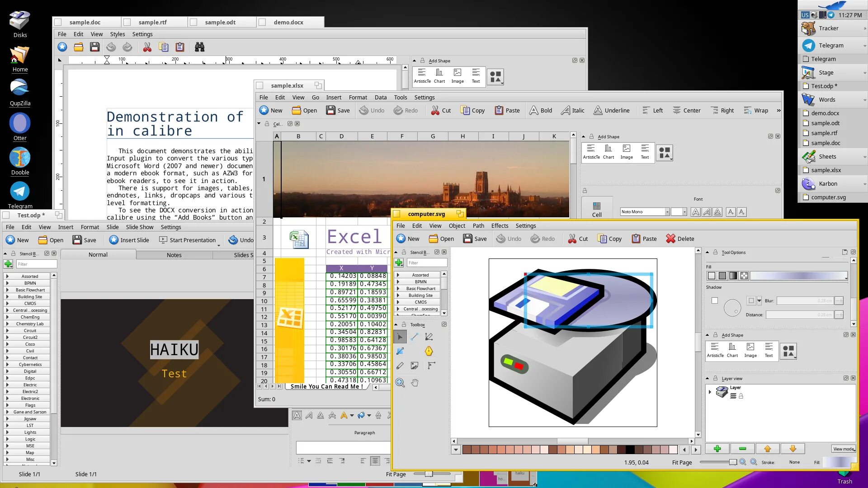Click the View mode button
Viewport: 868px width, 488px height.
[x=843, y=449]
